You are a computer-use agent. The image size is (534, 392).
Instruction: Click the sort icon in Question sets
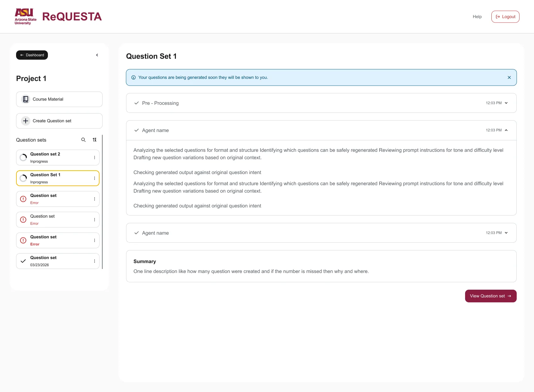click(x=95, y=140)
